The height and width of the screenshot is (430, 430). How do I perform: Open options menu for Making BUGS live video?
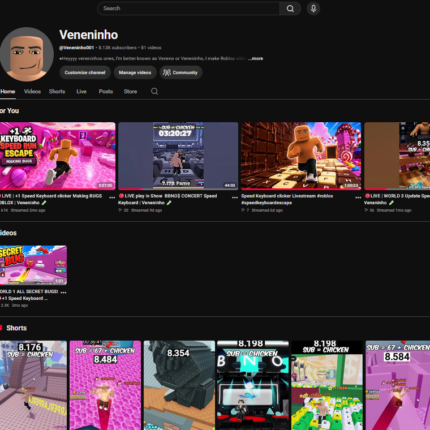pyautogui.click(x=112, y=197)
